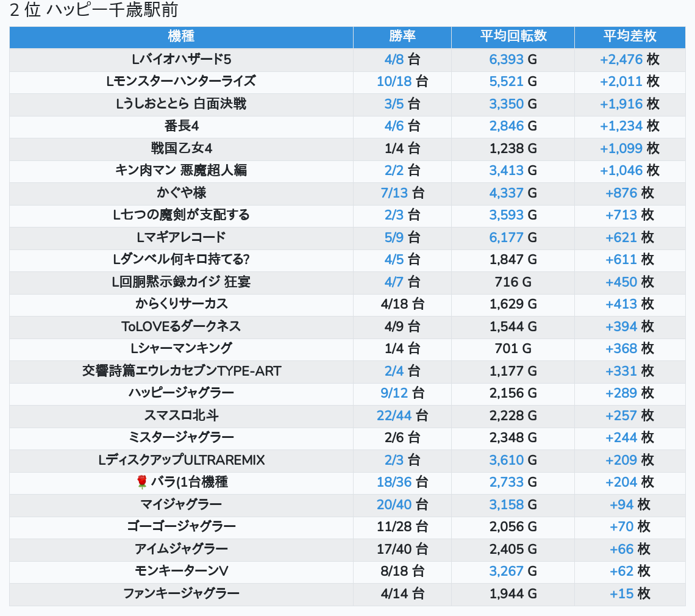
Task: Open the かぐや様 machine entry
Action: 181,193
